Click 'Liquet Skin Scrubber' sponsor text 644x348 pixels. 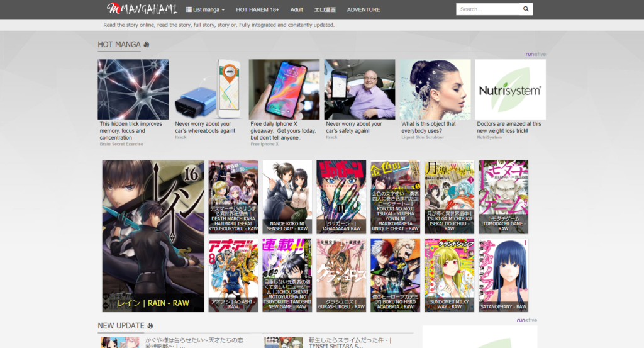click(423, 137)
